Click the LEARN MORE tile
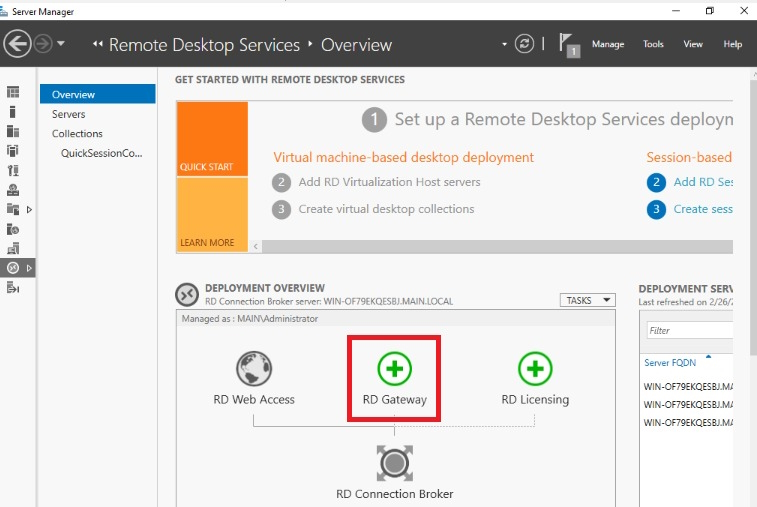Screen dimensions: 757x507 (211, 212)
